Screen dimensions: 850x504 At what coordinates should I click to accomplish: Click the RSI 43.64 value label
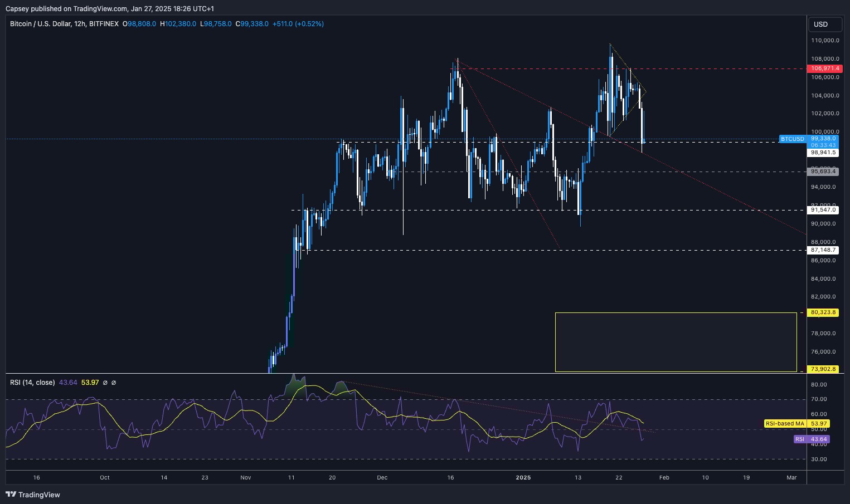812,439
